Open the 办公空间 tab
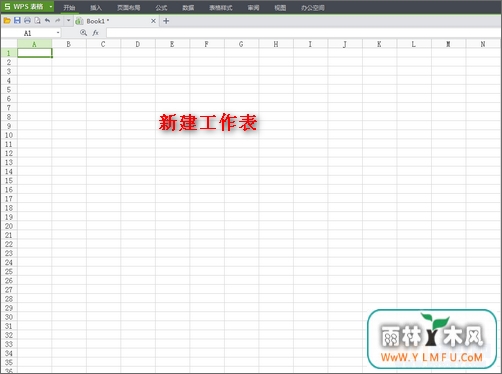Viewport: 502px width, 374px height. point(313,8)
